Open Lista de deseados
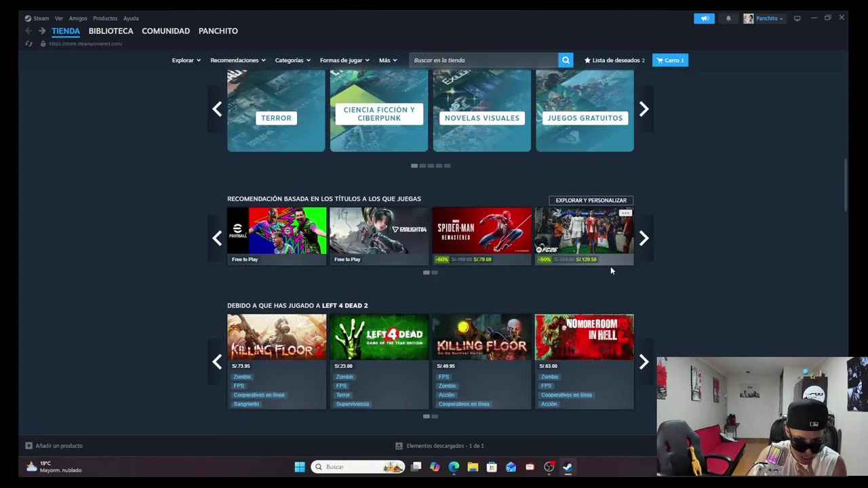Image resolution: width=868 pixels, height=488 pixels. point(614,60)
